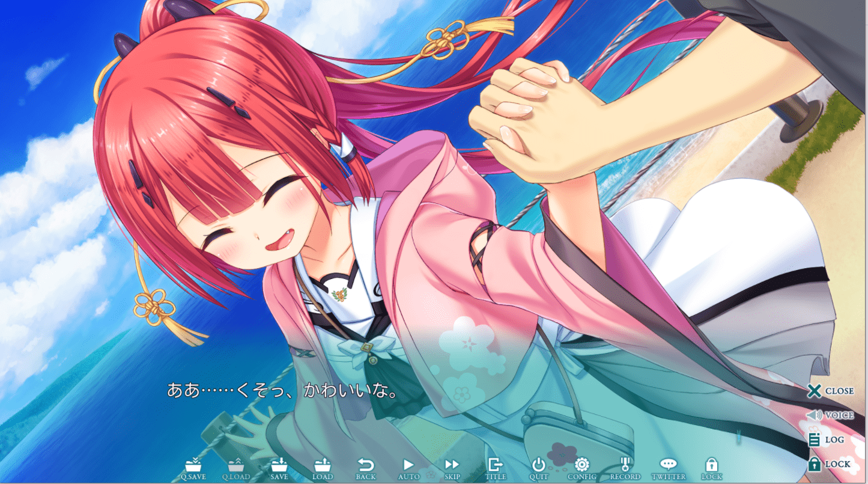The width and height of the screenshot is (868, 484).
Task: Go BACK to the previous line
Action: pyautogui.click(x=365, y=468)
